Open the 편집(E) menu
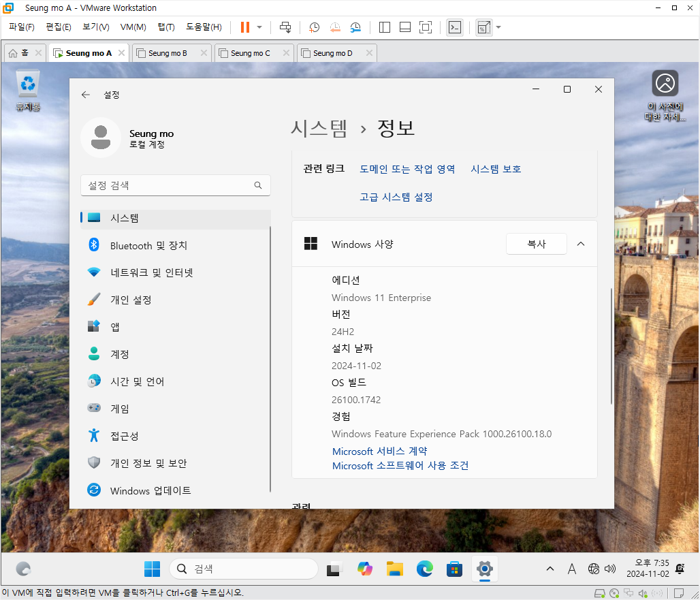 (x=59, y=27)
